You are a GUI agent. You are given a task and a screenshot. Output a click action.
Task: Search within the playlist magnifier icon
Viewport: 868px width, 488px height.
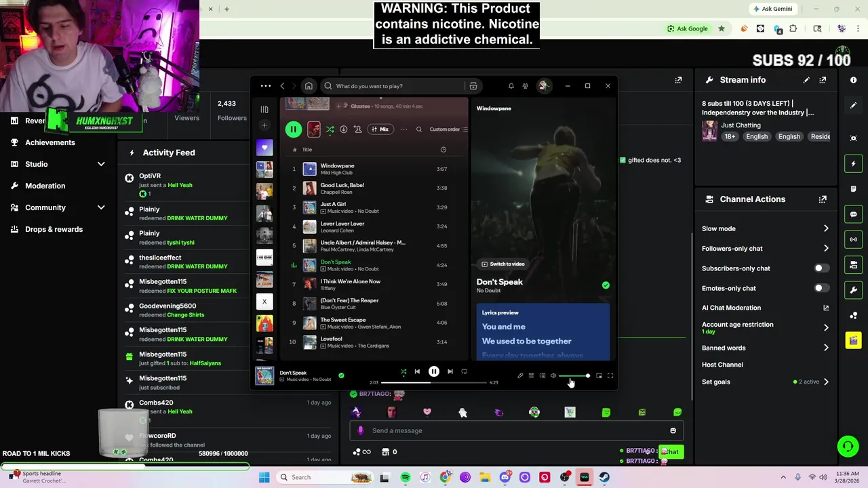point(419,129)
